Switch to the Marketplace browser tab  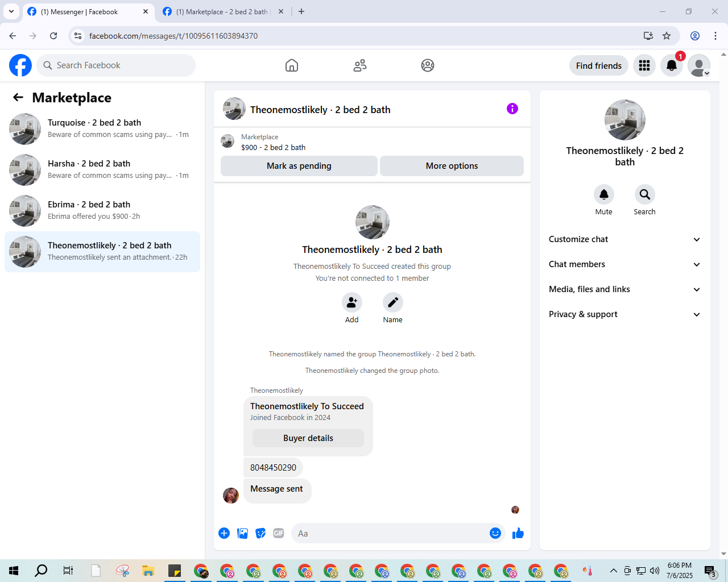pyautogui.click(x=222, y=11)
